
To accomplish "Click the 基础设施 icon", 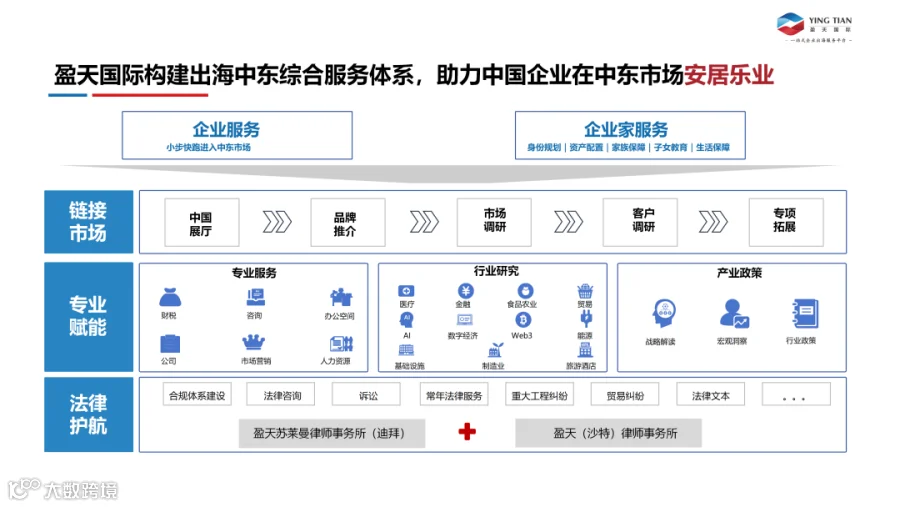I will click(406, 350).
